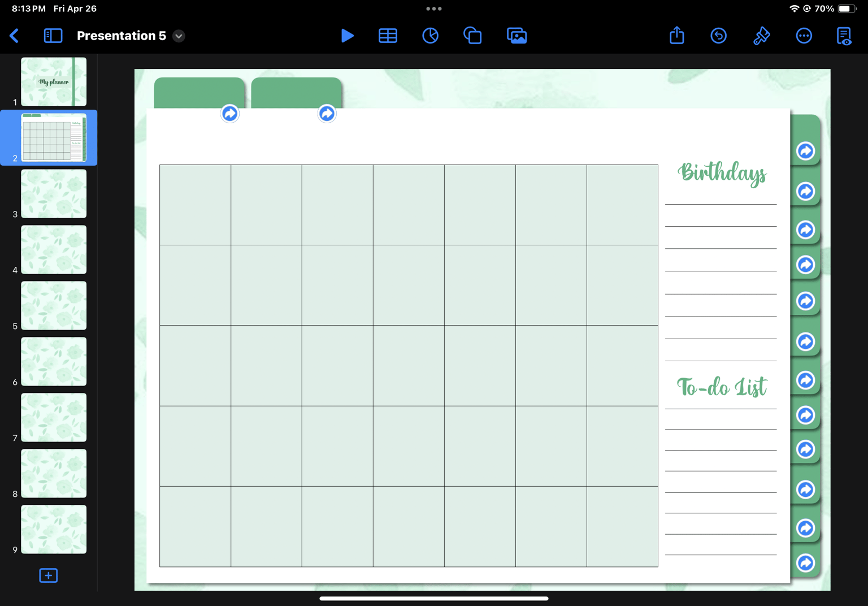868x606 pixels.
Task: Go back to the document manager
Action: click(x=15, y=36)
